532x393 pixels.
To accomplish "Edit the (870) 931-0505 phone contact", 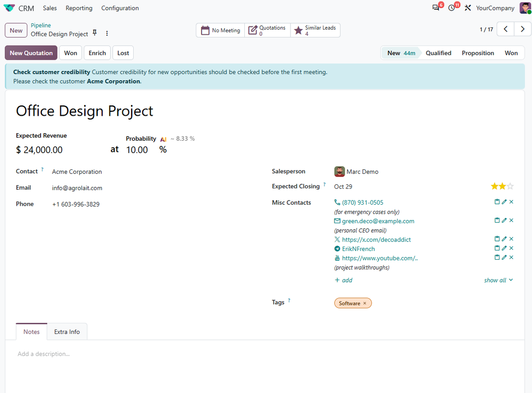I will pos(504,202).
